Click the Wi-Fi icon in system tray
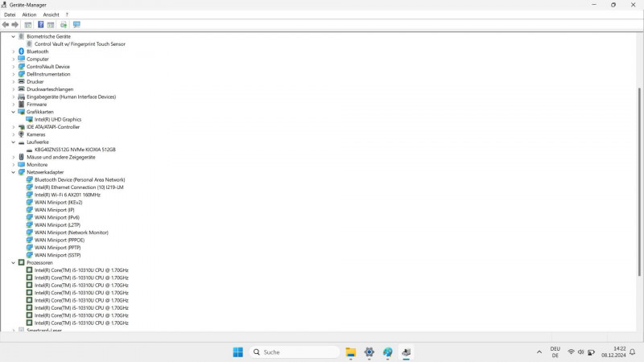 coord(571,352)
